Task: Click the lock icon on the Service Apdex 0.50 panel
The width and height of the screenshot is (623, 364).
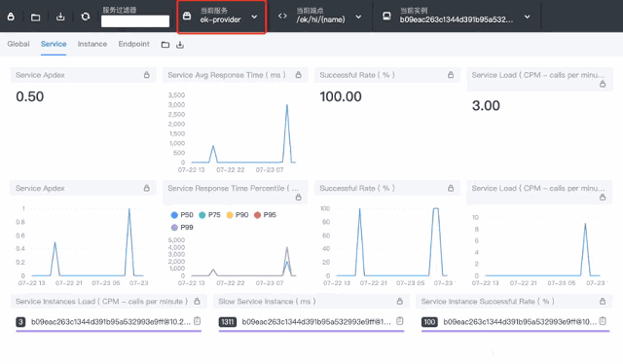Action: point(147,75)
